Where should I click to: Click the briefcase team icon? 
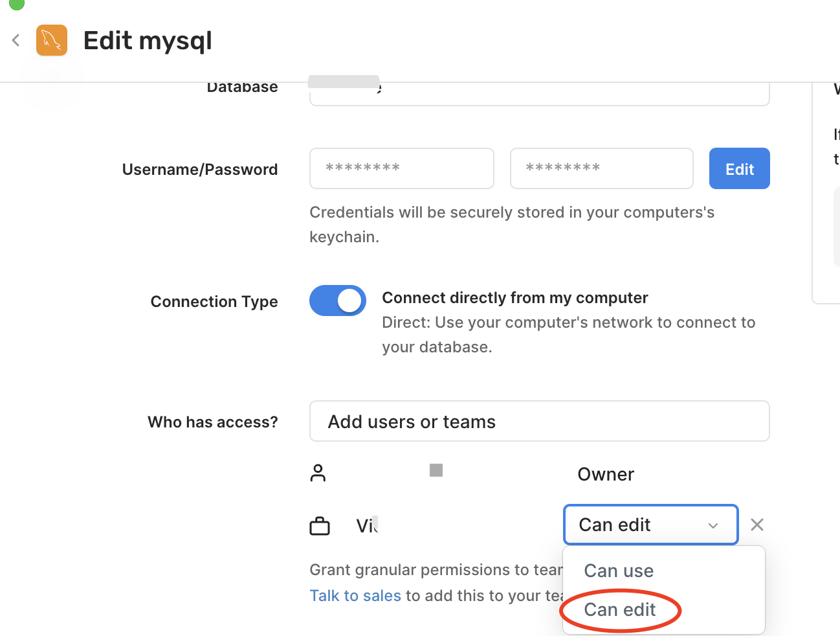(x=320, y=525)
